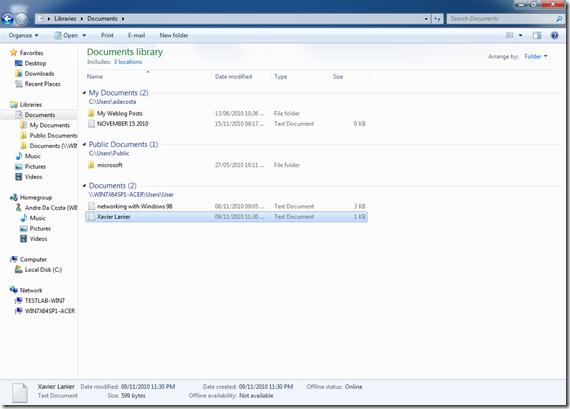The width and height of the screenshot is (570, 409).
Task: Open the 3 locations link
Action: (128, 62)
